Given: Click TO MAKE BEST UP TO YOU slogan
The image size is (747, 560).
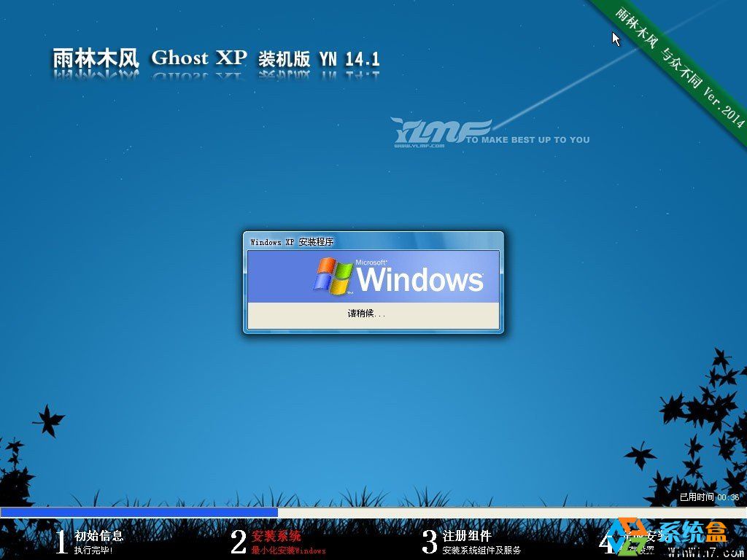Looking at the screenshot, I should (527, 139).
